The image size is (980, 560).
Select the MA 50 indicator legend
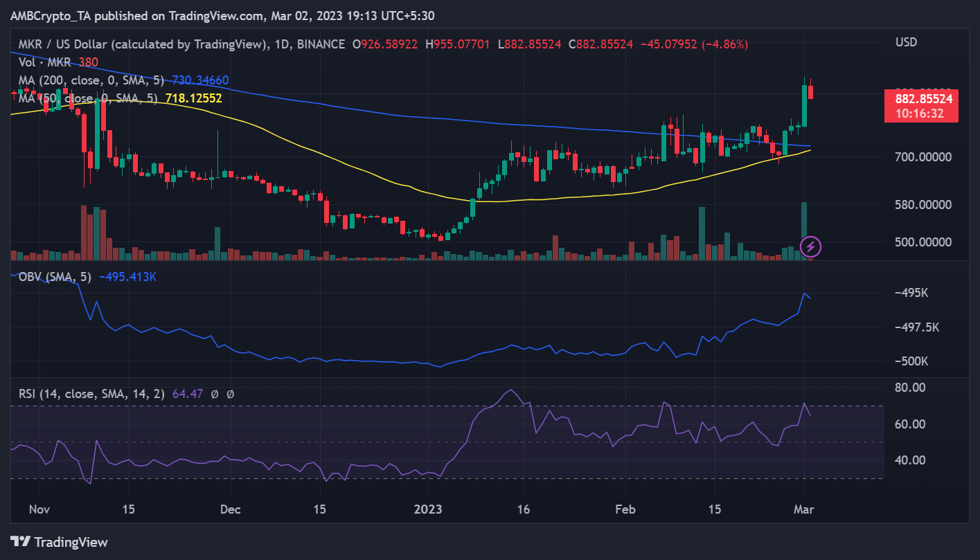pyautogui.click(x=87, y=98)
